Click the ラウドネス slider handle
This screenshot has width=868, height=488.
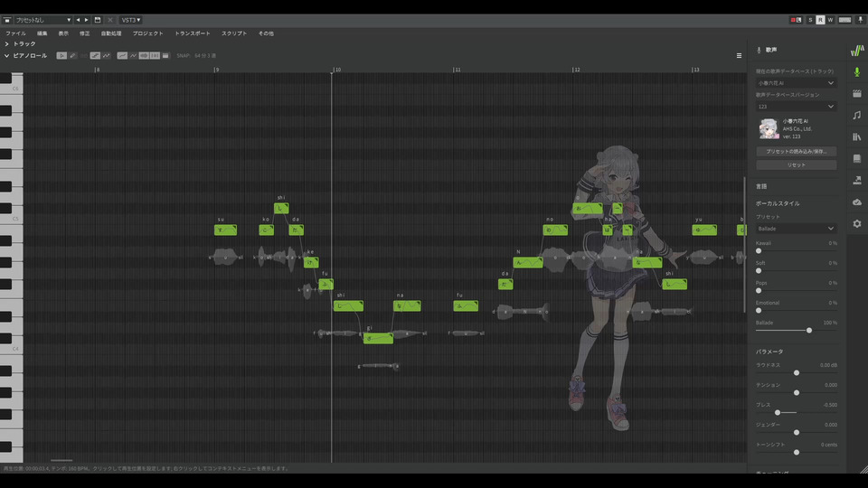pos(796,373)
